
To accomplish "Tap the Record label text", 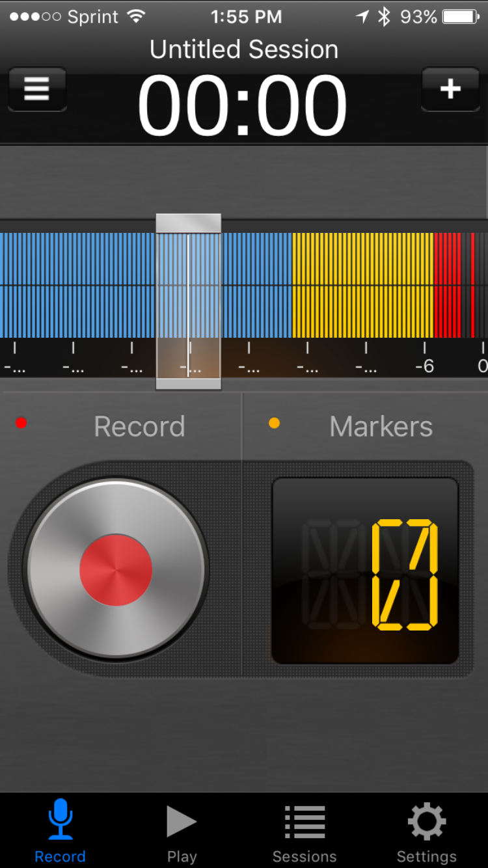I will (139, 427).
